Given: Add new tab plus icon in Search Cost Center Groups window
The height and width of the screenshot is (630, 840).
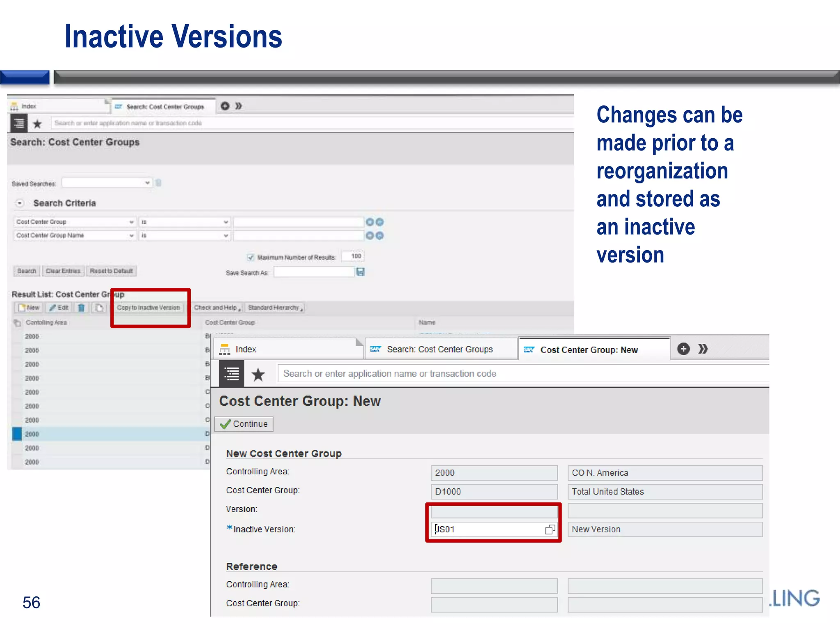Looking at the screenshot, I should (x=225, y=106).
